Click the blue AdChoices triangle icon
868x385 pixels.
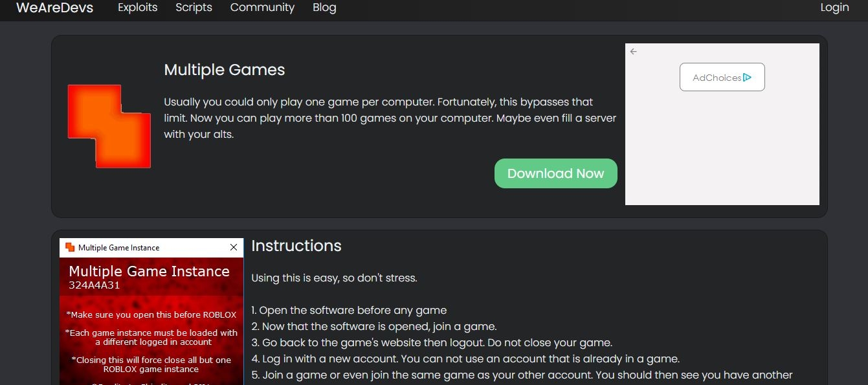tap(747, 78)
